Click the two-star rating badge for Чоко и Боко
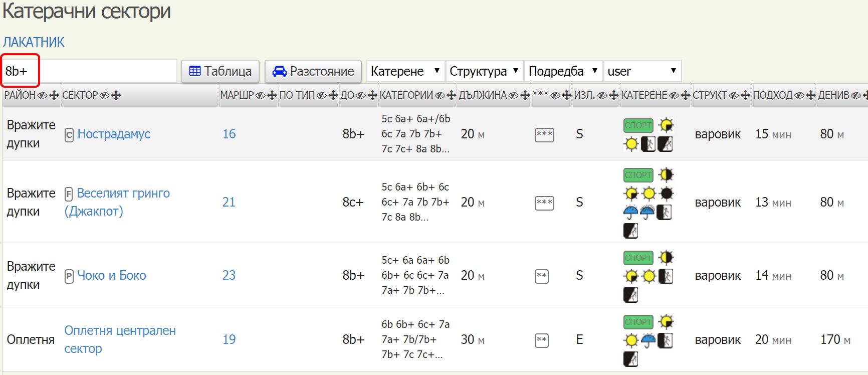 541,276
